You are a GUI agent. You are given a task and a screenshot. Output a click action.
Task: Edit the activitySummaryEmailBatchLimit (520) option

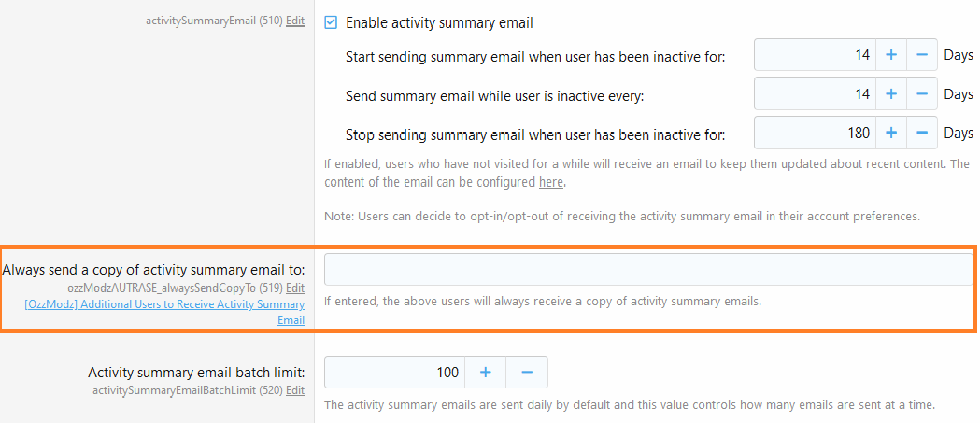(295, 389)
